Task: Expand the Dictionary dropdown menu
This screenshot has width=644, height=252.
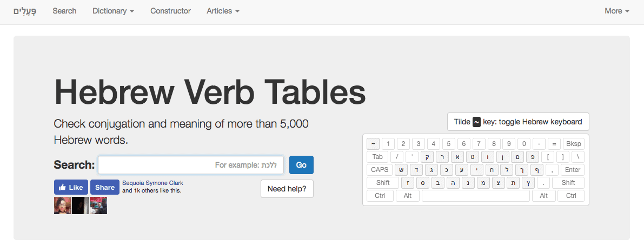Action: click(114, 11)
